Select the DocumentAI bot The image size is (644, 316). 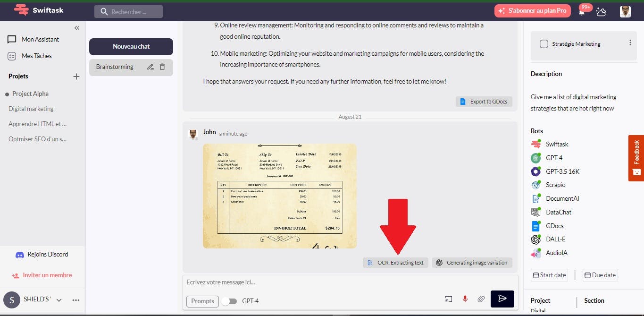(555, 198)
